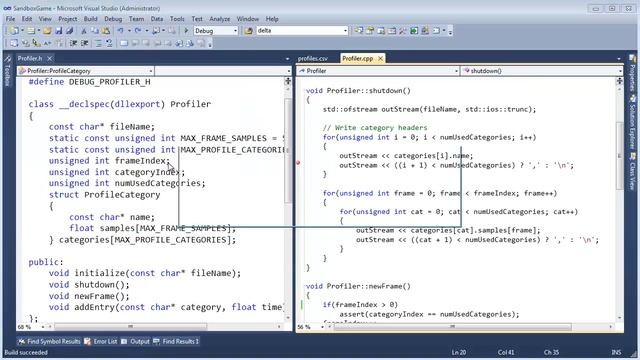Click the green Start Page toolbar icon
Viewport: 640px width, 360px height.
[x=414, y=31]
